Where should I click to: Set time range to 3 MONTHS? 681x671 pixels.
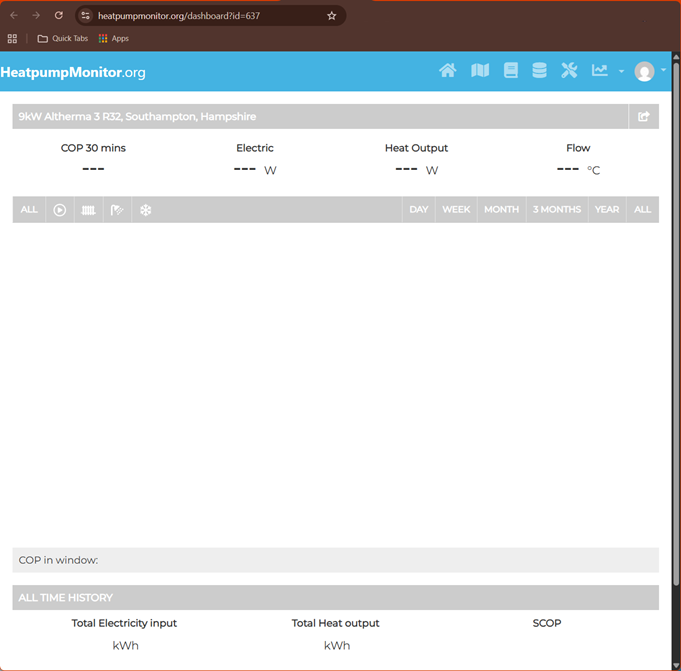point(556,210)
